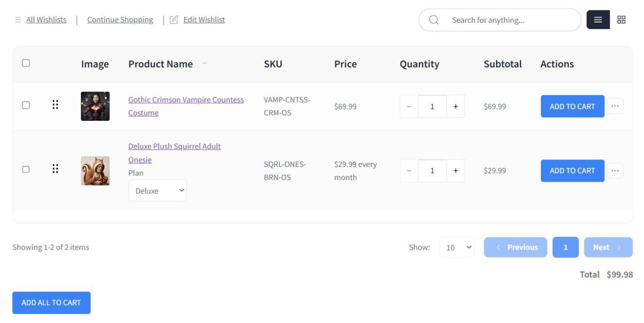Open more options for Squirrel Onesie

615,170
